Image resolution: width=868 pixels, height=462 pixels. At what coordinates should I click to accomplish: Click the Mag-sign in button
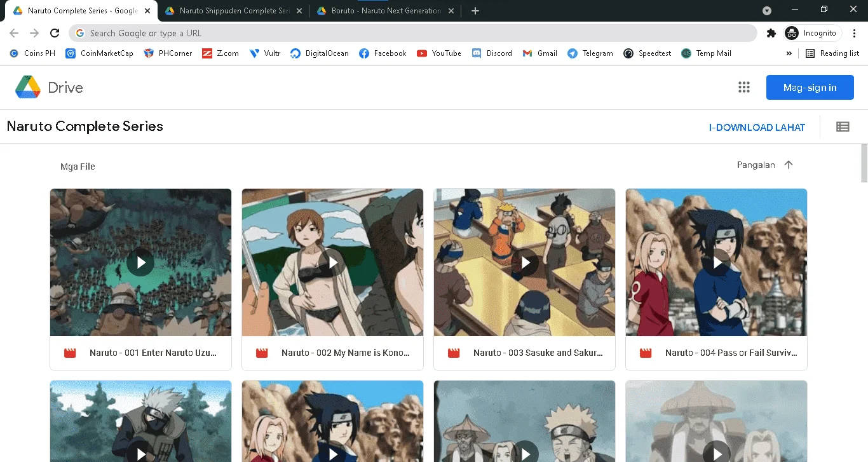point(810,88)
